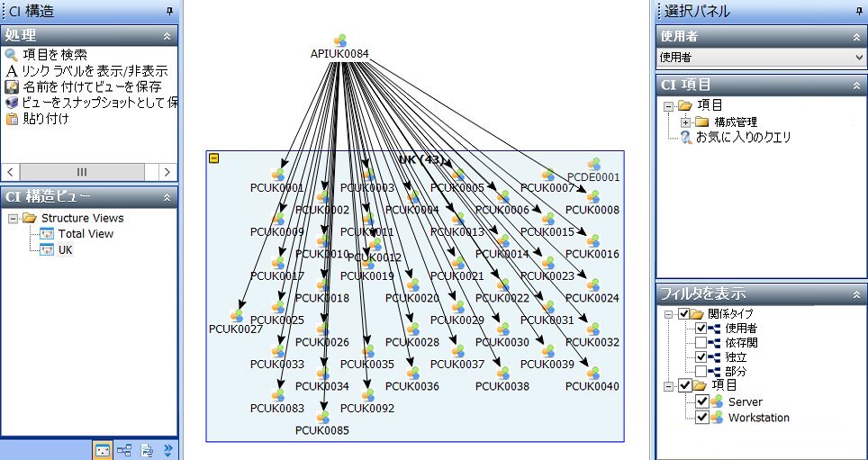Open the Total View structure view

click(86, 233)
